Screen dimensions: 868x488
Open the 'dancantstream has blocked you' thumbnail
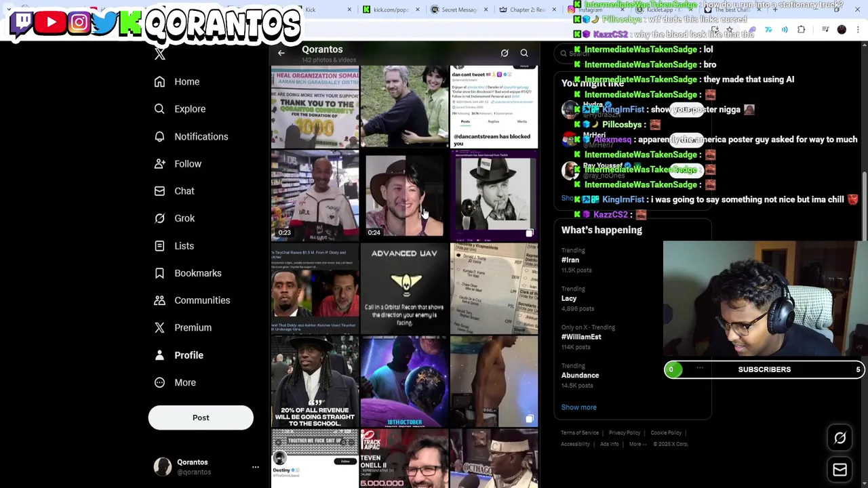coord(494,107)
